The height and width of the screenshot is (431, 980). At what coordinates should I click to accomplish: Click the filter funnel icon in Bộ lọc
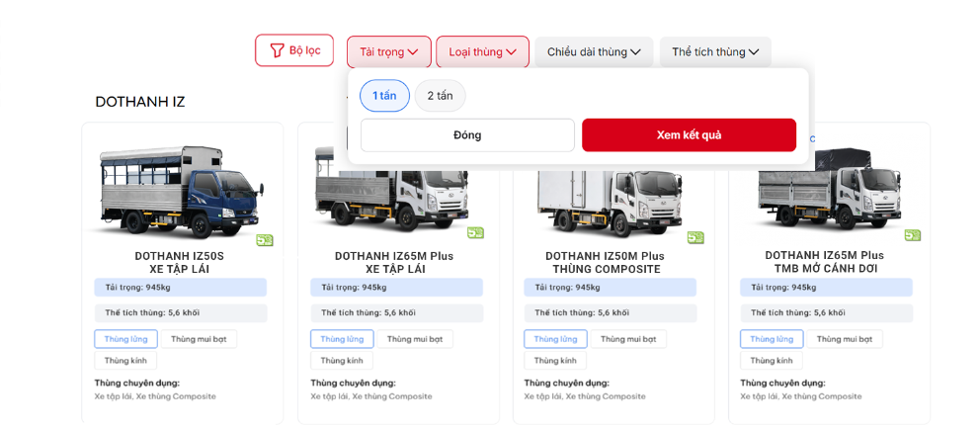click(277, 50)
